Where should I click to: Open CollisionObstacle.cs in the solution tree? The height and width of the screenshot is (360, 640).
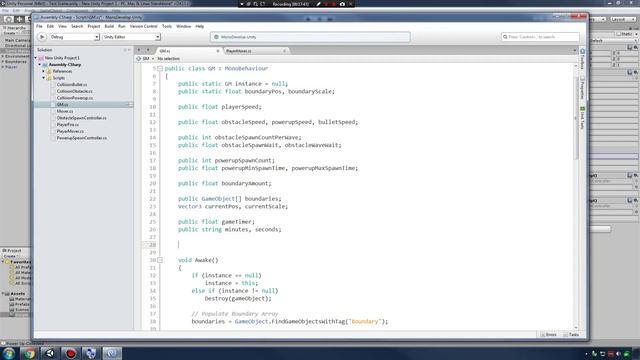click(74, 91)
